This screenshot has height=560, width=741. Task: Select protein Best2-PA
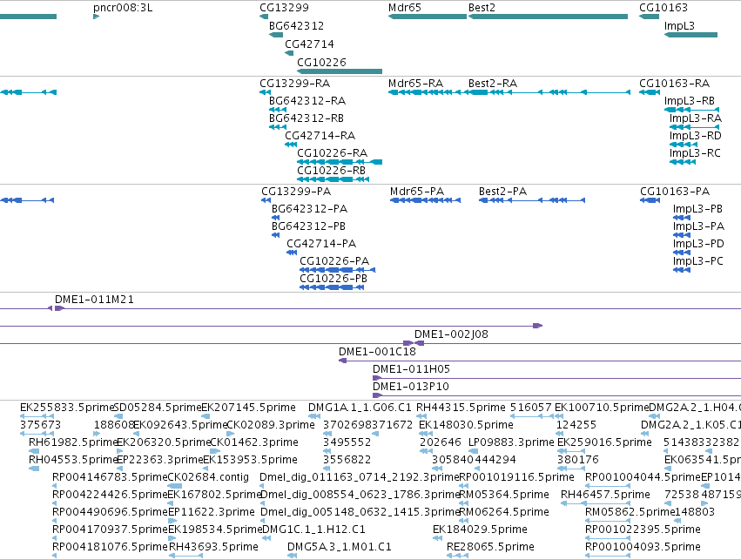532,200
